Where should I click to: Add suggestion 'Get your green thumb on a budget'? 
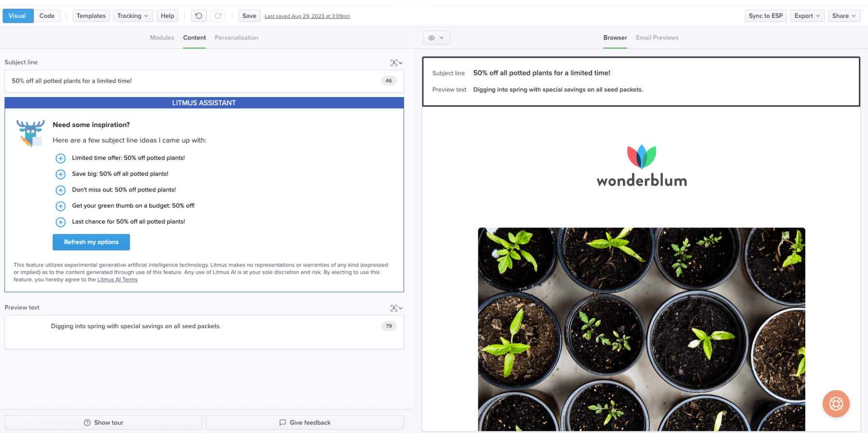(x=61, y=206)
